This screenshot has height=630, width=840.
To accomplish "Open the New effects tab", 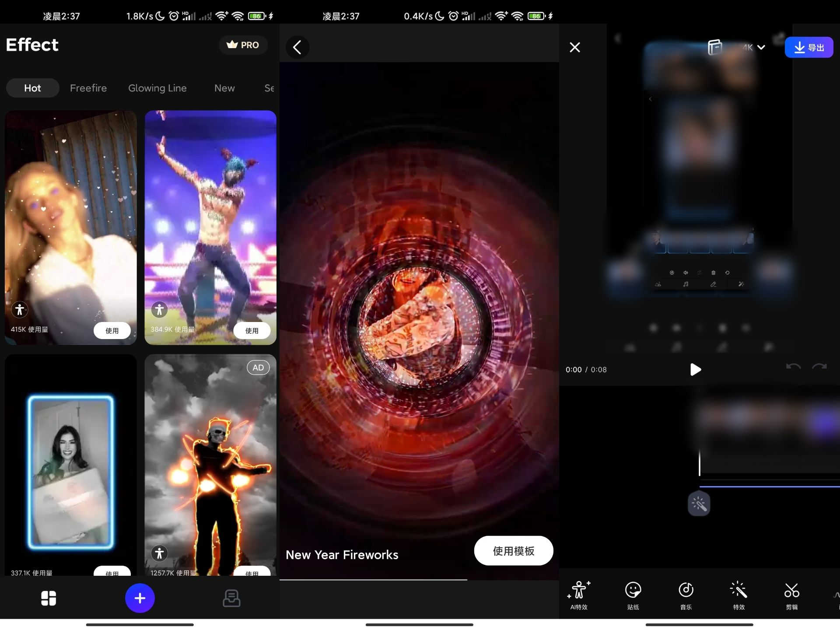I will click(224, 88).
